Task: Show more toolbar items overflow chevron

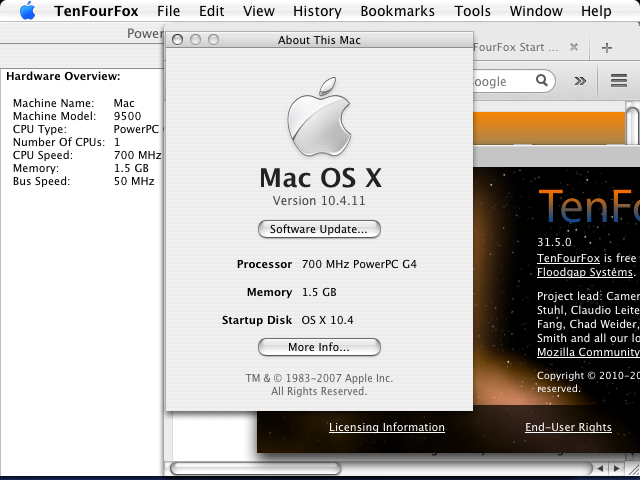Action: pos(580,81)
